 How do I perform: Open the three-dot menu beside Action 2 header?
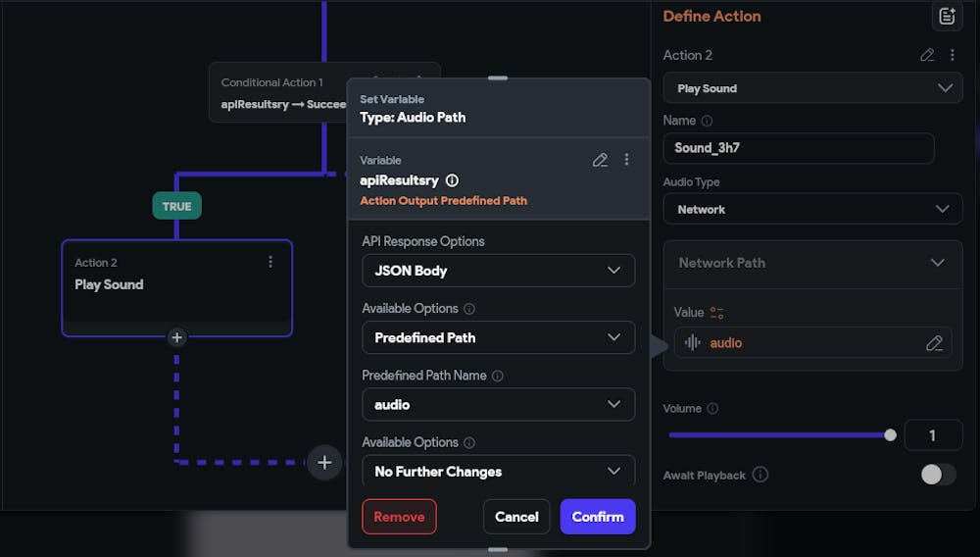pos(953,55)
